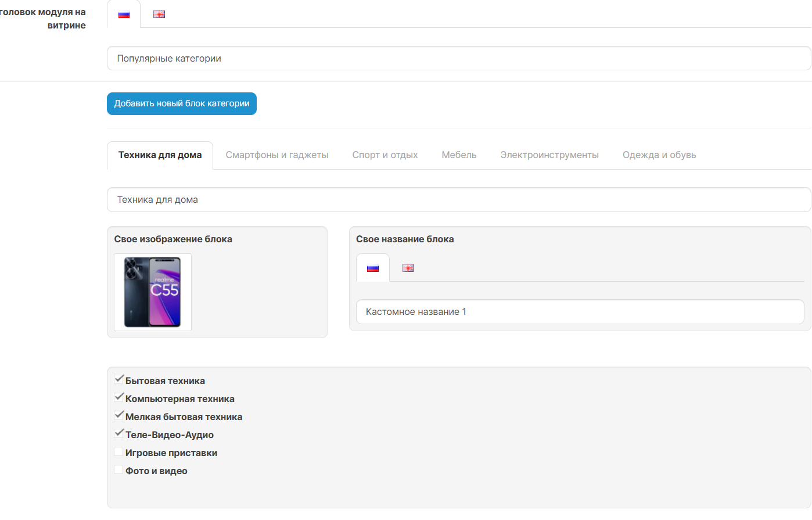Focus the Популярные категории title field
812x520 pixels.
coord(459,59)
